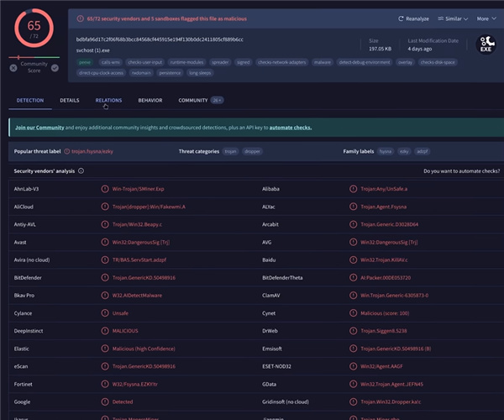504x420 pixels.
Task: Click the BitDefender detection alert icon
Action: coord(105,277)
